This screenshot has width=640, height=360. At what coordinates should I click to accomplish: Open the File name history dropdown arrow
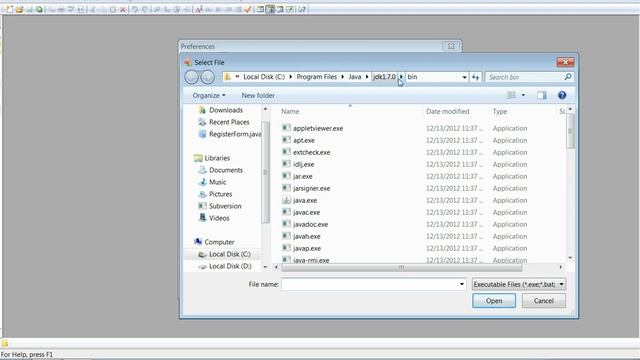tap(462, 284)
